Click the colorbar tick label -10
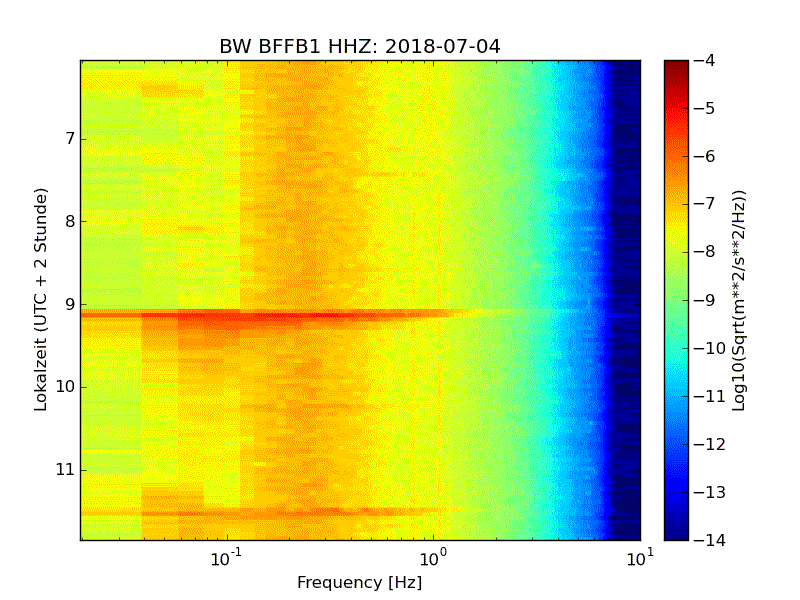 pyautogui.click(x=710, y=348)
